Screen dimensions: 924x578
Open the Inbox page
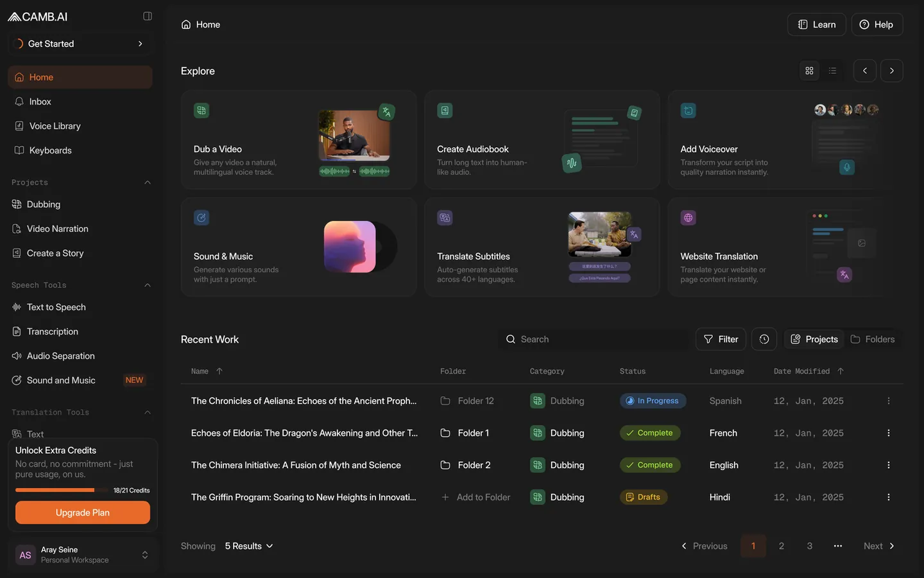pos(80,101)
